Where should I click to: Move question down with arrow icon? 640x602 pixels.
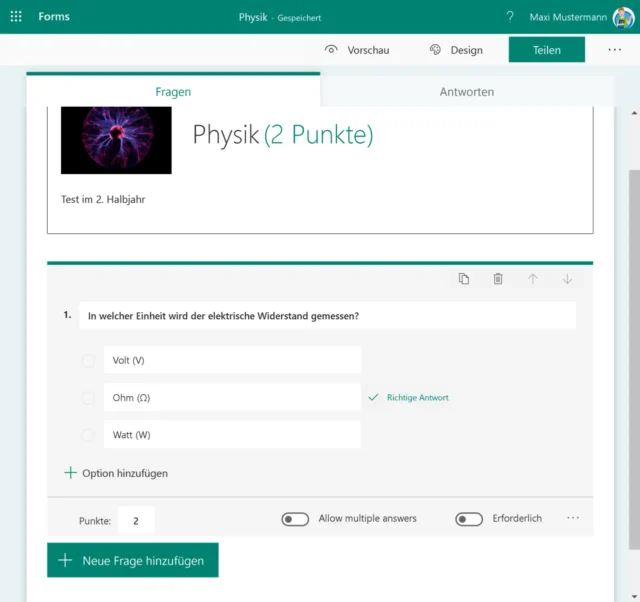[x=567, y=279]
